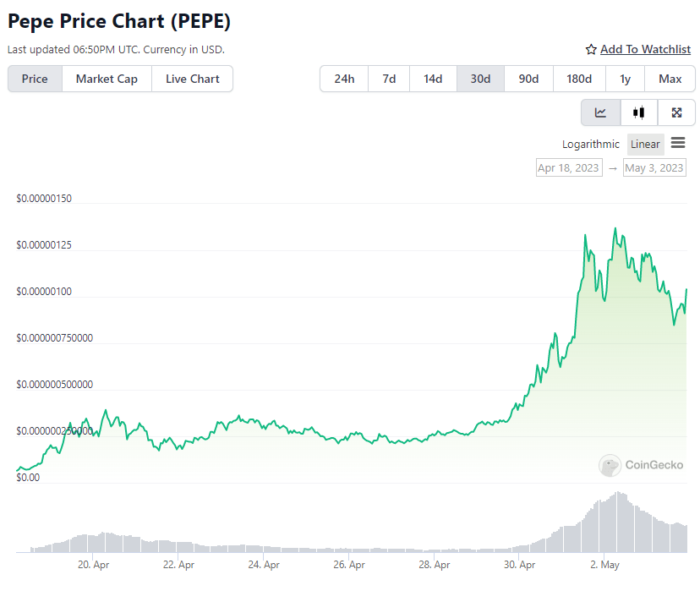Switch to line chart view icon
700x591 pixels.
(600, 112)
